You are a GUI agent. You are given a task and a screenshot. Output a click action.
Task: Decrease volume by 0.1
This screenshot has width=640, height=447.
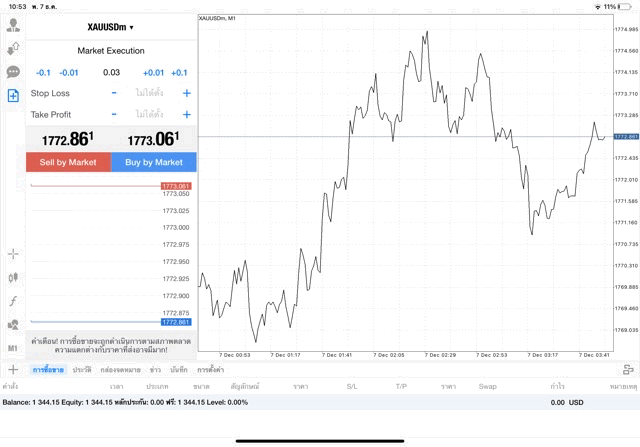point(43,73)
